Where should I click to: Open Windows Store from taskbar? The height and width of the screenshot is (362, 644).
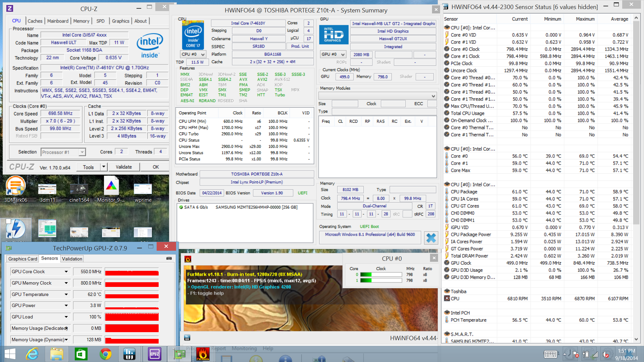pos(81,354)
